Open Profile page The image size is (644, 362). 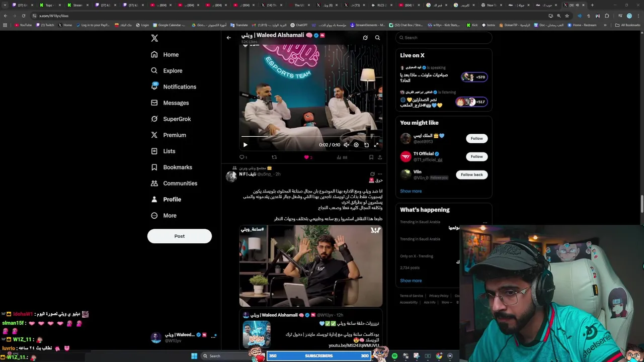point(166,199)
